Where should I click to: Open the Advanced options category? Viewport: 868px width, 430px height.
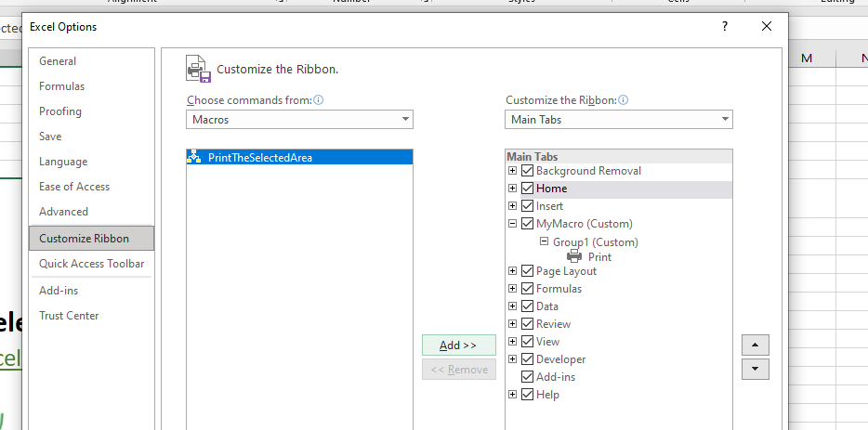click(x=91, y=212)
